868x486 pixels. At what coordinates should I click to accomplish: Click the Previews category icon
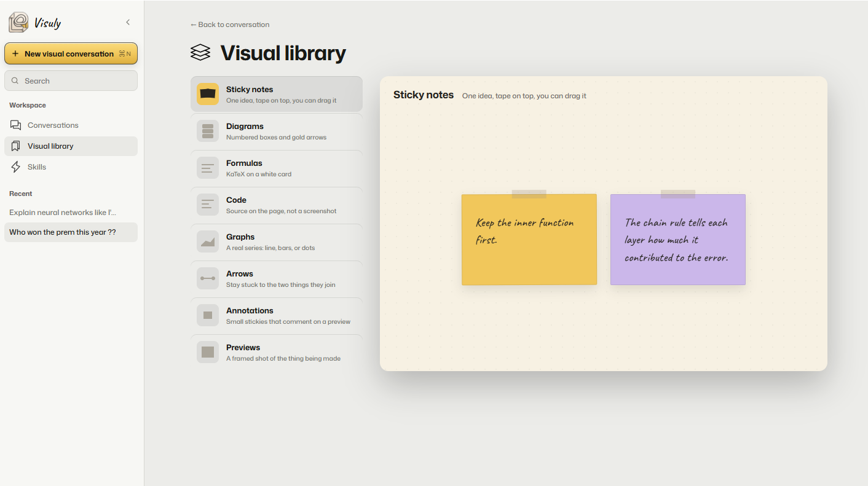pyautogui.click(x=208, y=352)
